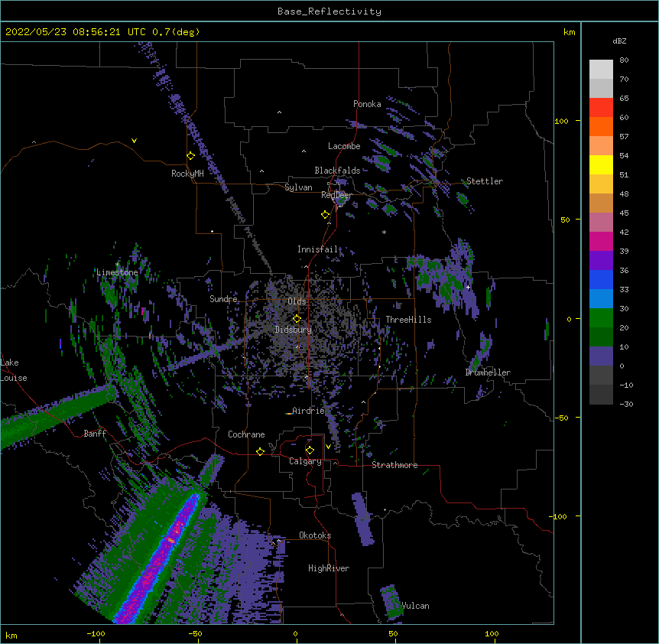
Task: Click the yellow V marker east of Calgary
Action: [x=328, y=447]
